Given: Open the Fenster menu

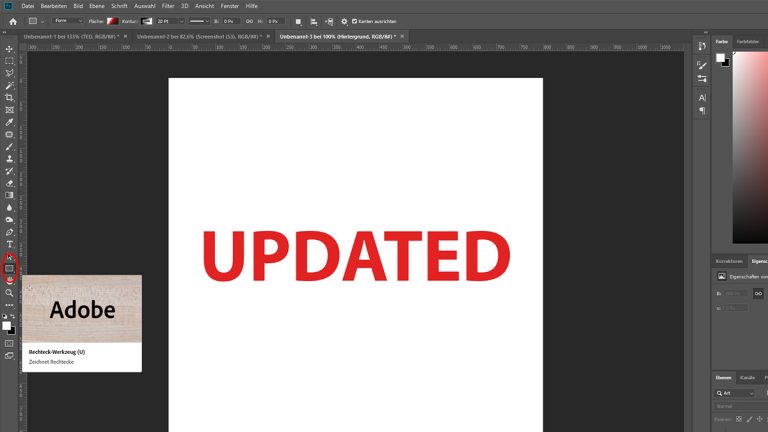Looking at the screenshot, I should tap(230, 6).
